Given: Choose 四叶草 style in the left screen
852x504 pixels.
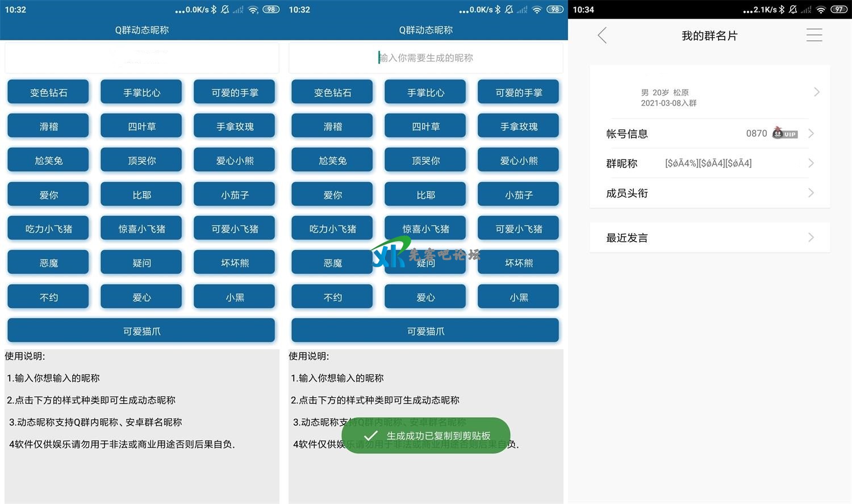Looking at the screenshot, I should pos(141,127).
